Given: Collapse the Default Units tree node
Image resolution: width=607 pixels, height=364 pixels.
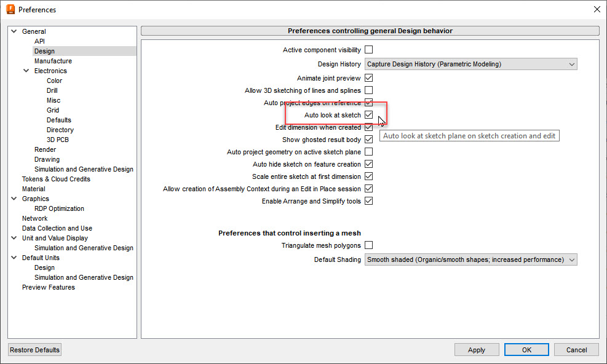Looking at the screenshot, I should point(14,258).
